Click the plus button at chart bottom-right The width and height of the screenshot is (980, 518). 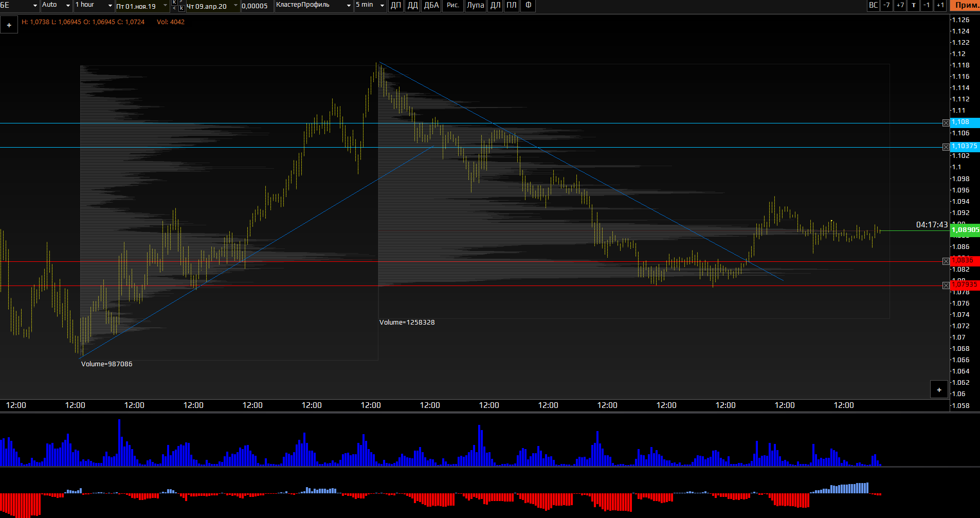click(x=939, y=390)
